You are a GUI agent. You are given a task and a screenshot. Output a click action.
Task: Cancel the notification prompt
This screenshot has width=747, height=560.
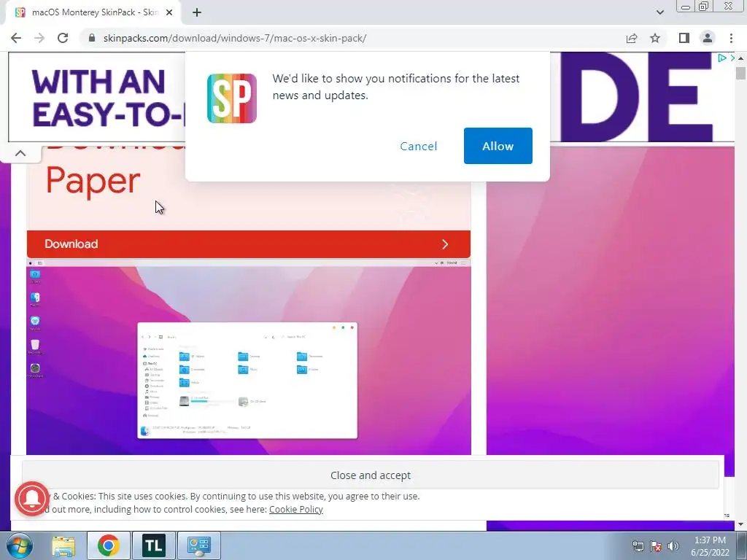tap(418, 146)
